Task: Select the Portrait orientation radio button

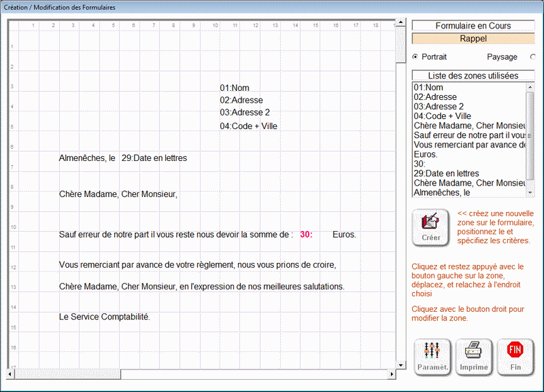Action: tap(415, 57)
